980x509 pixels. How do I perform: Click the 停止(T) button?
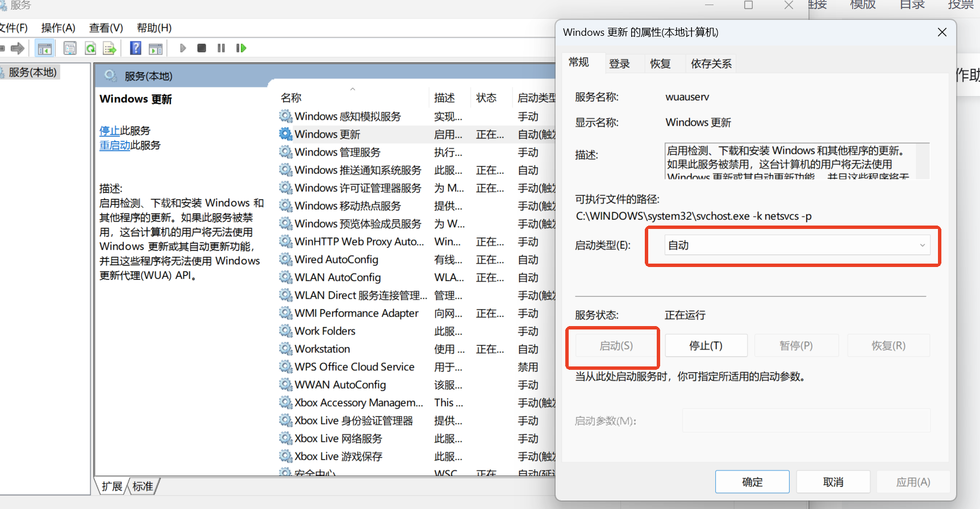706,345
